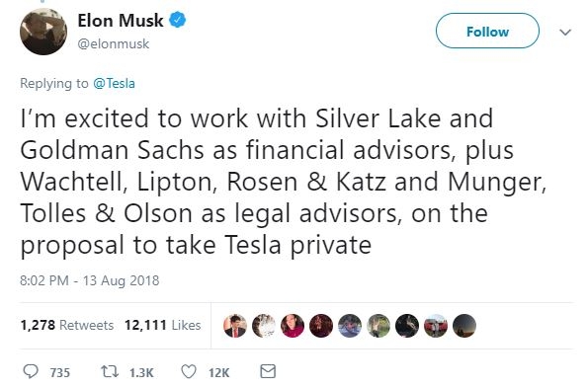Click the last dark liker avatar
This screenshot has height=388, width=588.
click(x=464, y=326)
